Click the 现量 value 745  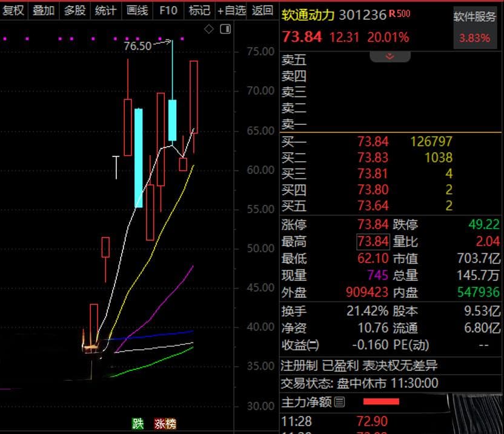(377, 275)
